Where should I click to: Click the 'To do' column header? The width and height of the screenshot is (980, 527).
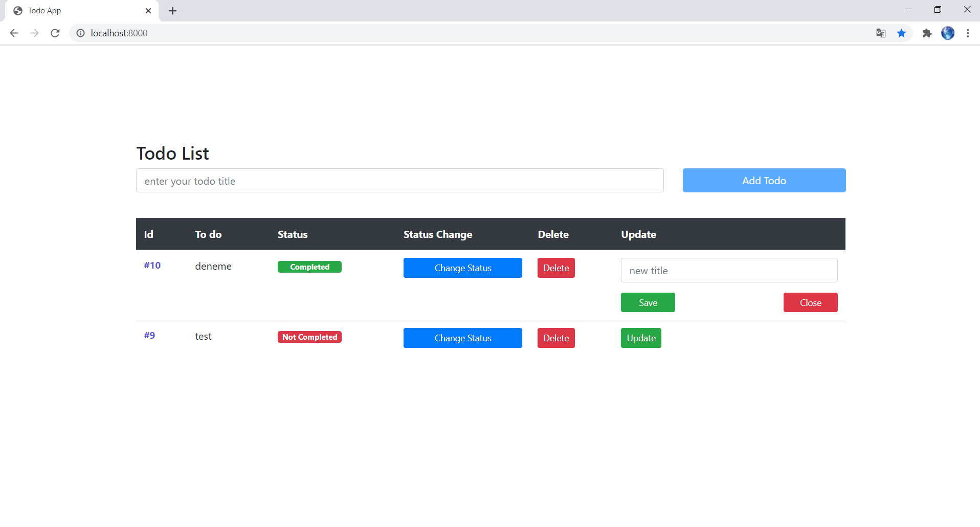[208, 234]
